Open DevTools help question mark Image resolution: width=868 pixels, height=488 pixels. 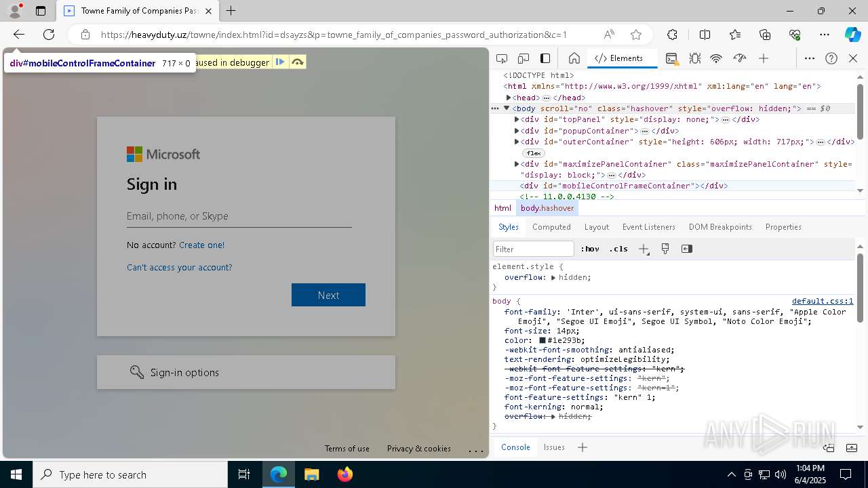[831, 58]
